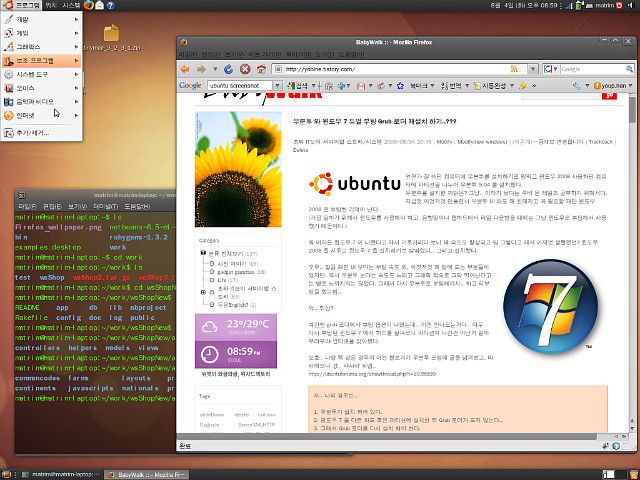Click the Google toolbar highlighter icon

tap(522, 86)
